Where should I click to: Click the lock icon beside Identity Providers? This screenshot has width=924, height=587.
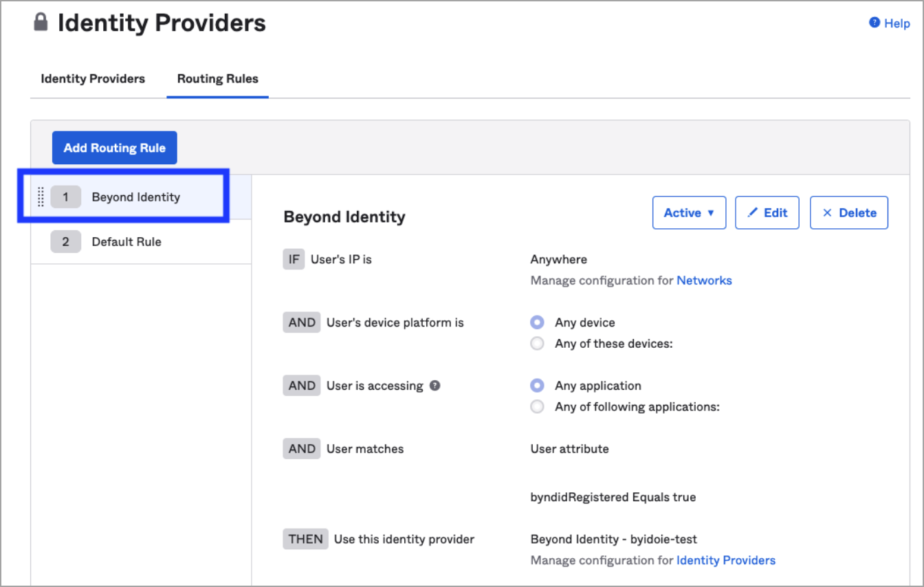coord(41,23)
